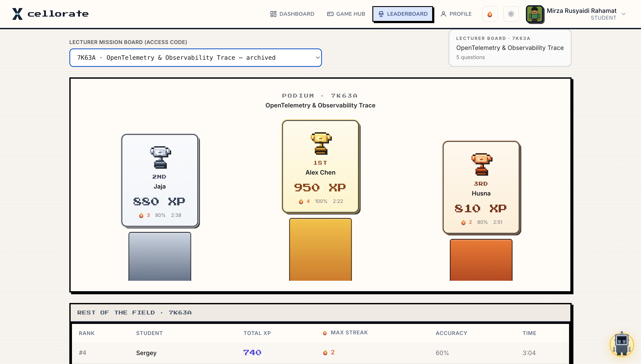Click 'Sergey' in the rank table
641x364 pixels.
pos(146,353)
